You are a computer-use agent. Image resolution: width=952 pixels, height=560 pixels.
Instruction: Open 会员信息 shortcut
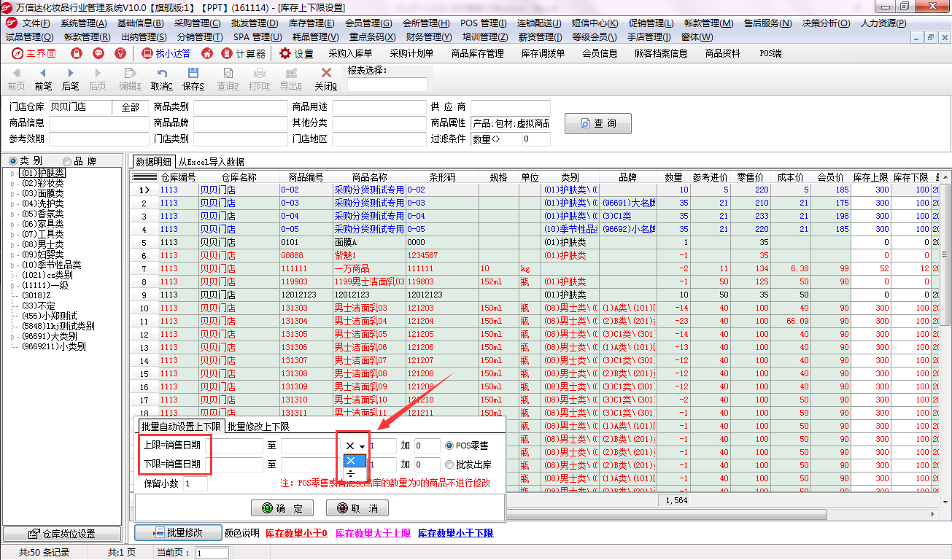[x=600, y=53]
